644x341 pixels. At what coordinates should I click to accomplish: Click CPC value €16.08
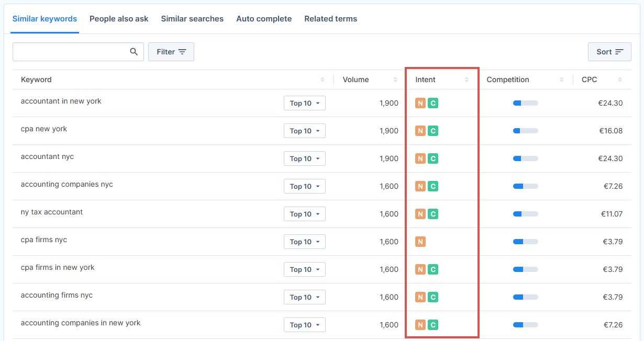(x=611, y=131)
